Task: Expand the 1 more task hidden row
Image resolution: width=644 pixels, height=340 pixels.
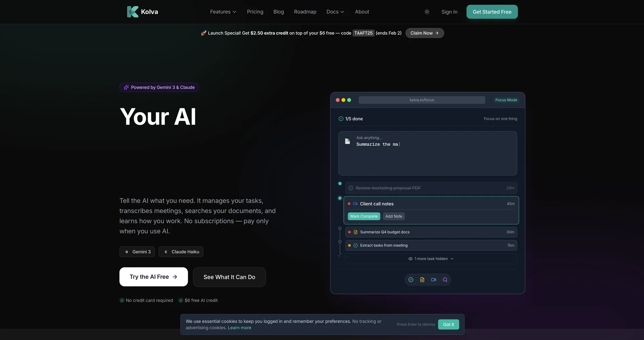Action: coord(431,259)
